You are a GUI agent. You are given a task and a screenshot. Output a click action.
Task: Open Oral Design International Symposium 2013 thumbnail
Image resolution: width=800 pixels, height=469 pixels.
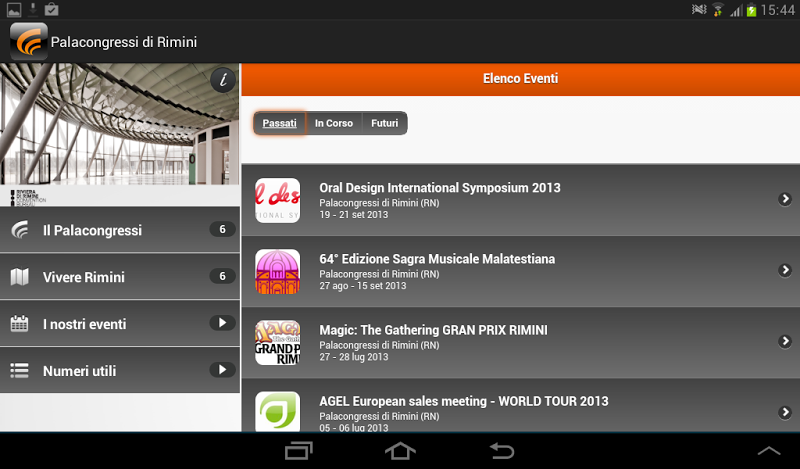pyautogui.click(x=278, y=200)
